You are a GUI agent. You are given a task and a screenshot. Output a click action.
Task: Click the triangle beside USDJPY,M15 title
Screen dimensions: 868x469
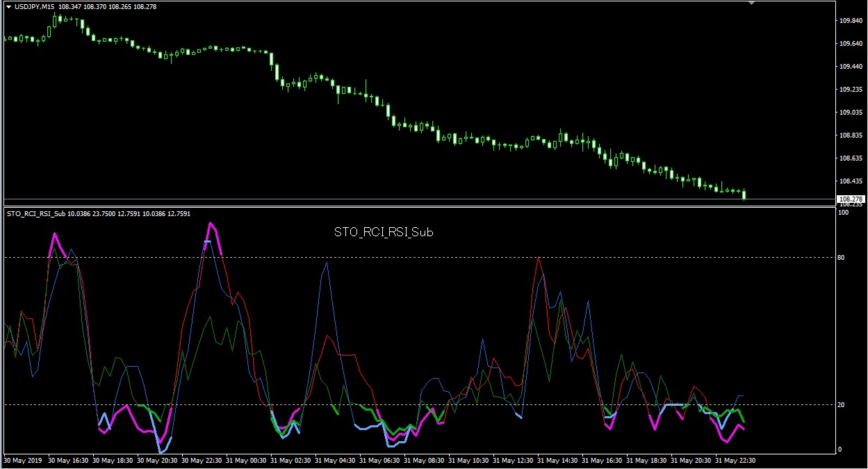click(x=8, y=6)
